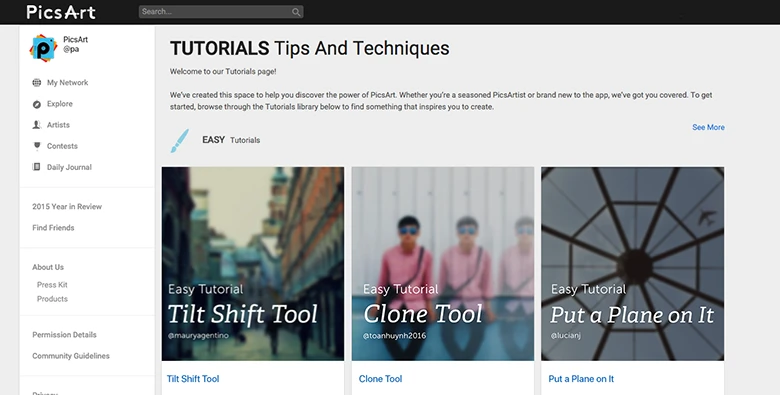
Task: Open My Network in sidebar
Action: coord(67,83)
